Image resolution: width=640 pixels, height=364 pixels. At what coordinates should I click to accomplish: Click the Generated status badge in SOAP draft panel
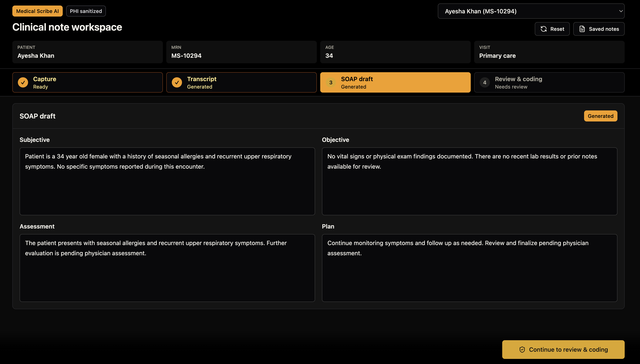point(600,116)
